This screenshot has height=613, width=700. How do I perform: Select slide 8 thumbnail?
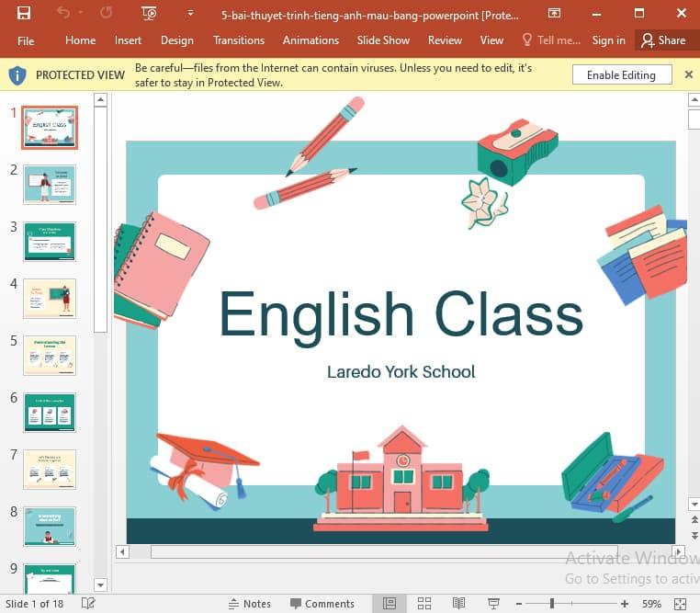(50, 527)
